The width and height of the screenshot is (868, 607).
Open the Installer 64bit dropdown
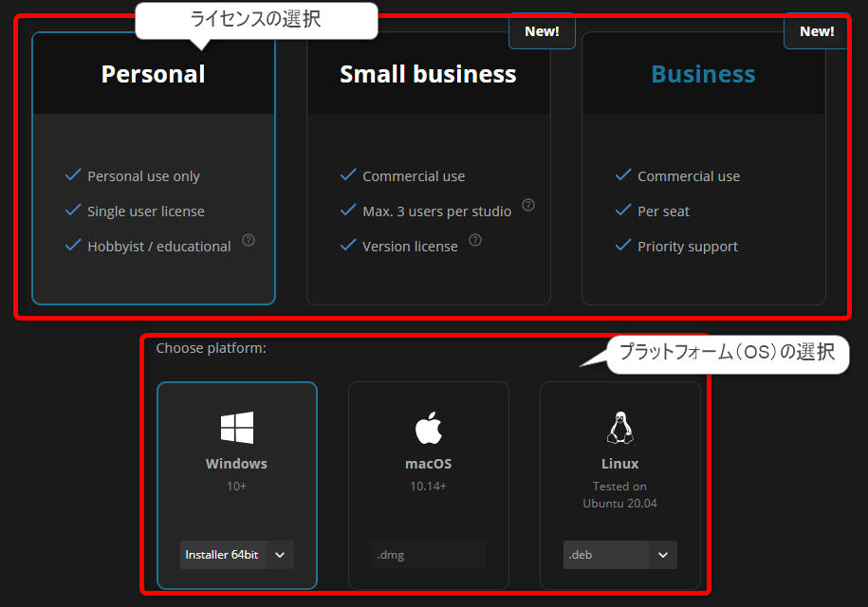pos(236,555)
